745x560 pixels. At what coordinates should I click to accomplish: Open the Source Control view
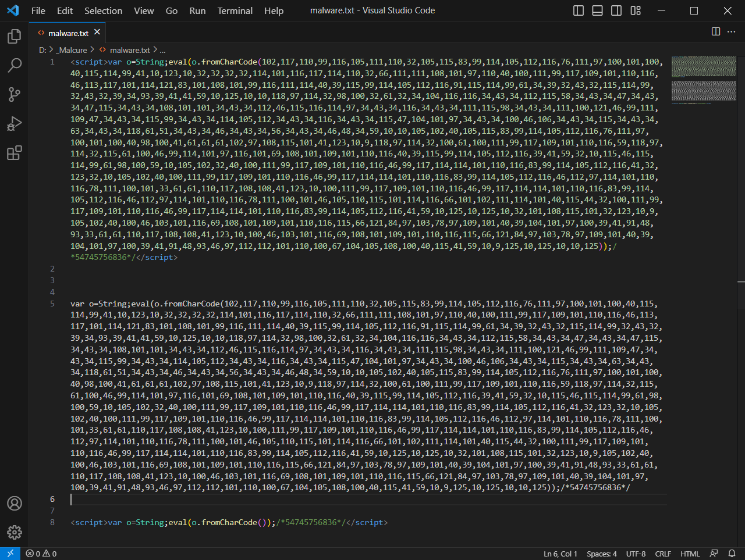pos(15,94)
